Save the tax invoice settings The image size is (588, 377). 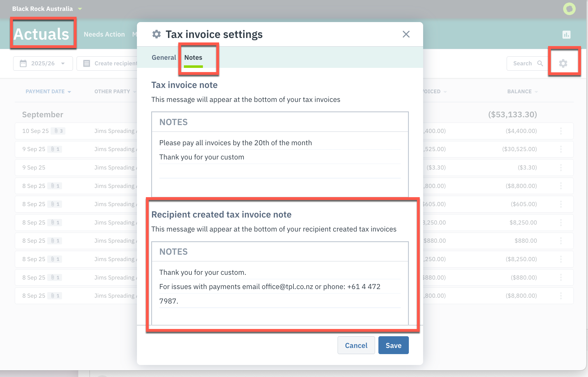pos(393,345)
